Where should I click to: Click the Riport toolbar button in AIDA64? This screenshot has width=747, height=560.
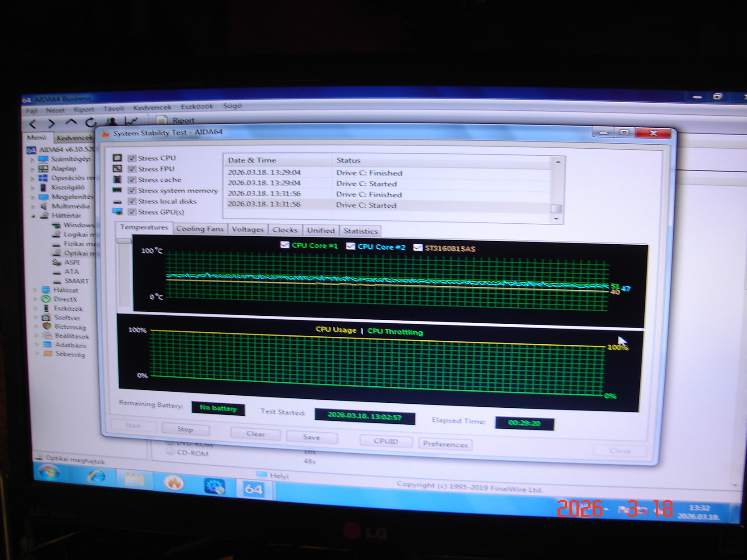coord(176,120)
